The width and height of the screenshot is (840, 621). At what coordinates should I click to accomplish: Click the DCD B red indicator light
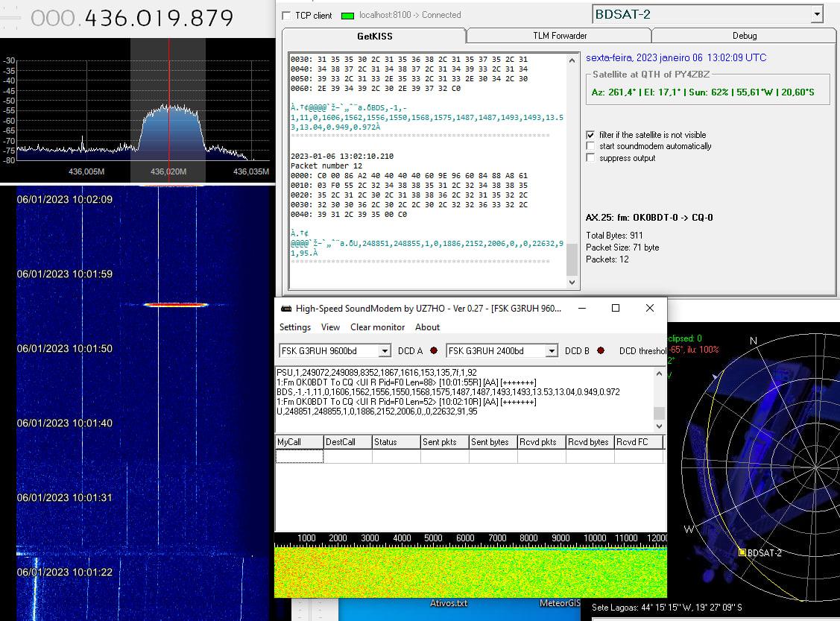click(601, 351)
